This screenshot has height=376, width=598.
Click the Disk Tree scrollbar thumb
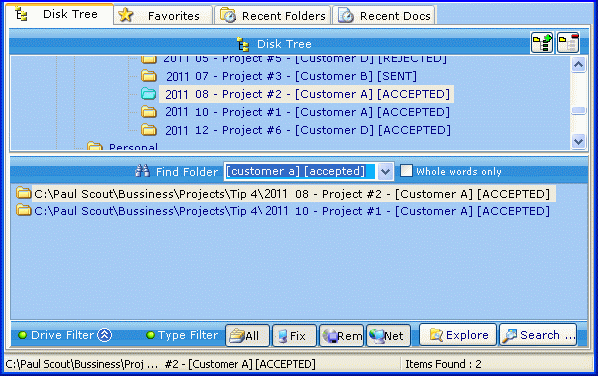(578, 111)
